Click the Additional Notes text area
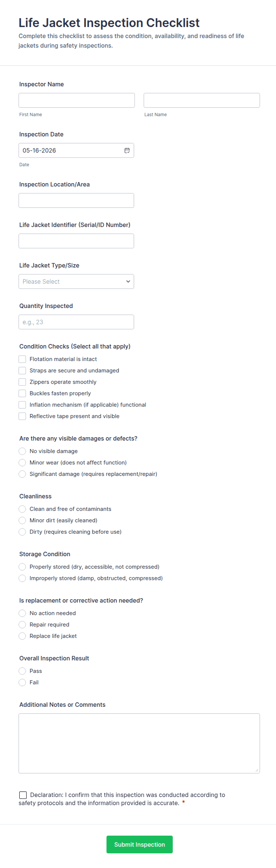Image resolution: width=276 pixels, height=868 pixels. [139, 743]
